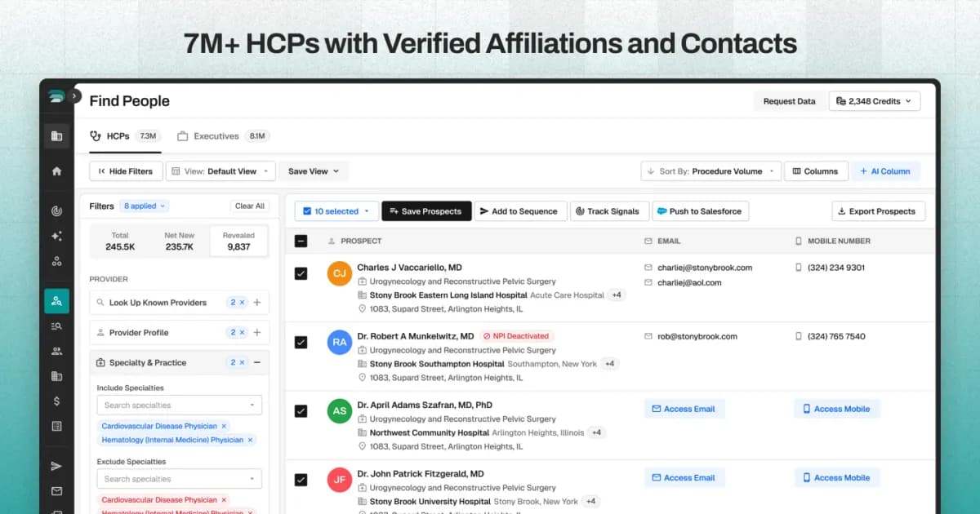Select the Net New count tab
This screenshot has width=980, height=514.
(179, 241)
